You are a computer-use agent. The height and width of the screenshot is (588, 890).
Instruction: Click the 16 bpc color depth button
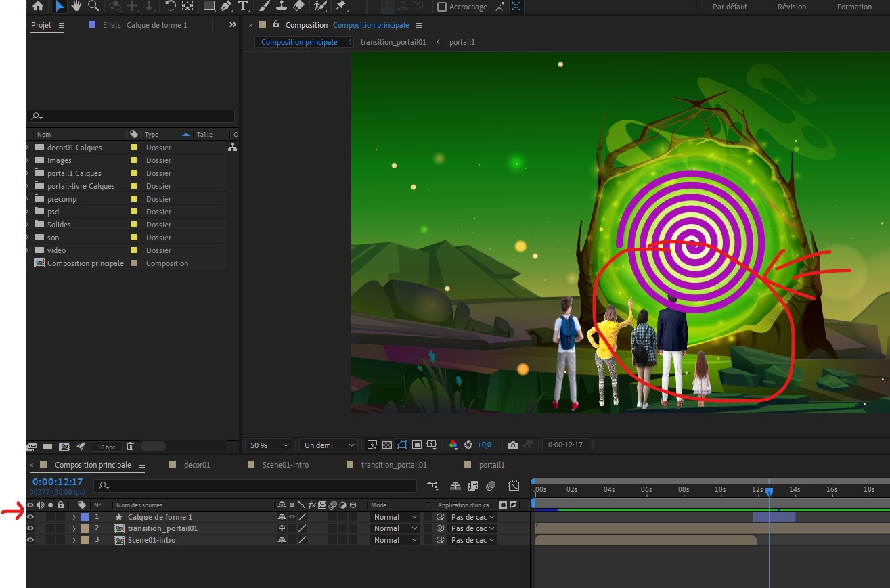click(x=106, y=447)
